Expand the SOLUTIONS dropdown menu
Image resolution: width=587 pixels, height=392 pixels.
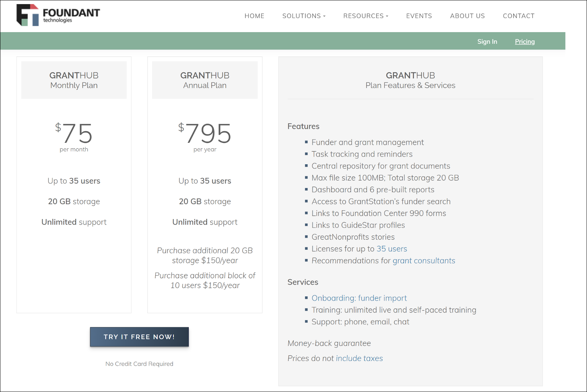tap(304, 16)
